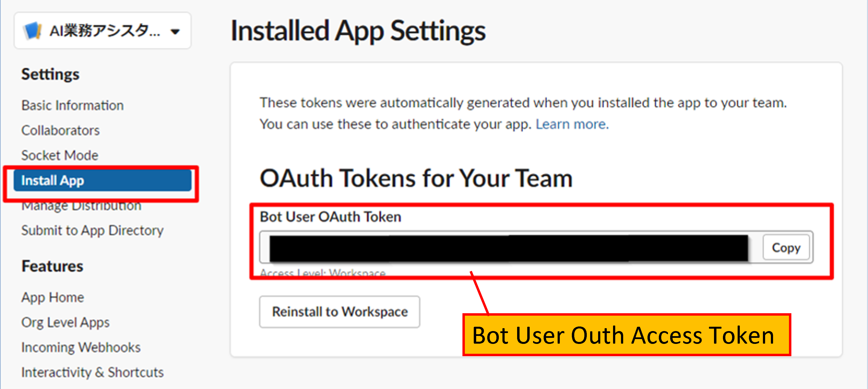
Task: Go to Collaborators page
Action: click(x=60, y=130)
